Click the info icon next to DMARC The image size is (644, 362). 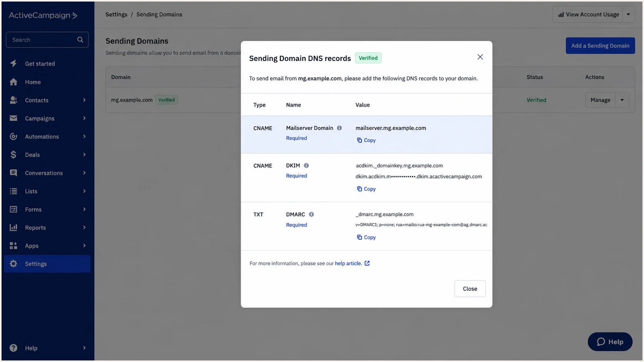(x=311, y=214)
